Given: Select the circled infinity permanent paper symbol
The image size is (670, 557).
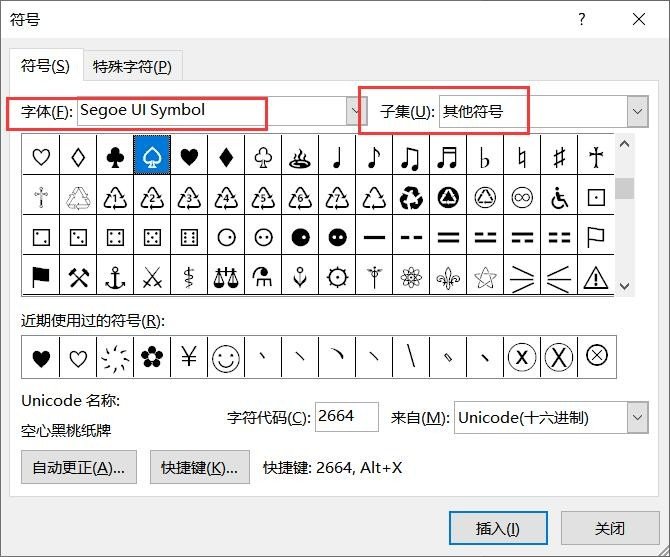Looking at the screenshot, I should point(522,196).
